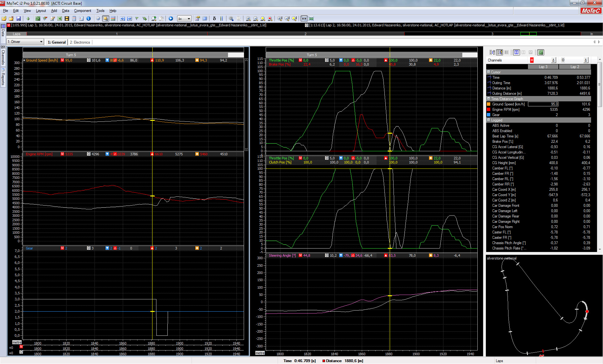Click the channel list view icon
Image resolution: width=603 pixels, height=364 pixels.
507,52
